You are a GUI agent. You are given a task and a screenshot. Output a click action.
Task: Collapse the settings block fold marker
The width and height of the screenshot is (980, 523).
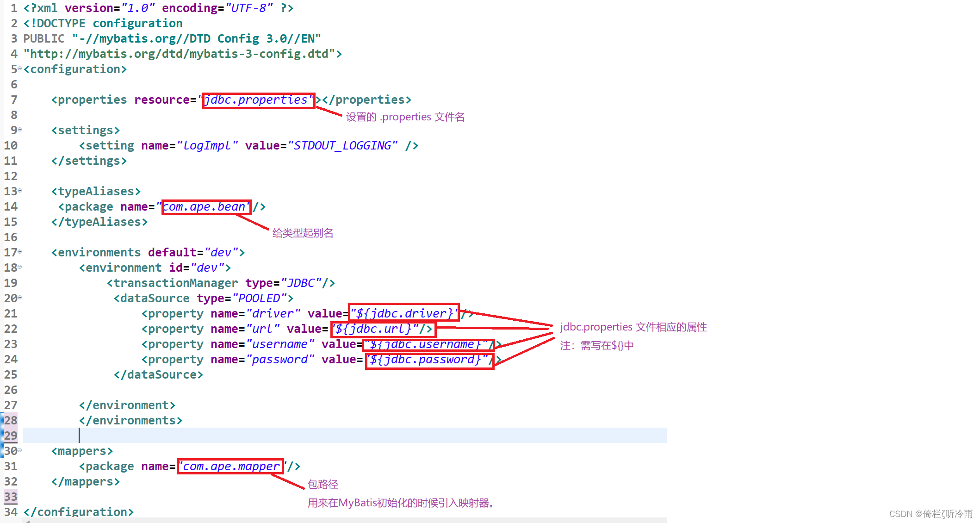point(20,130)
